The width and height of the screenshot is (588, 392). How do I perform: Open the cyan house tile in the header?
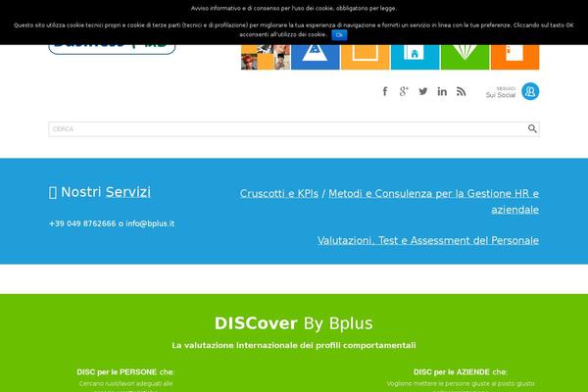click(x=416, y=57)
